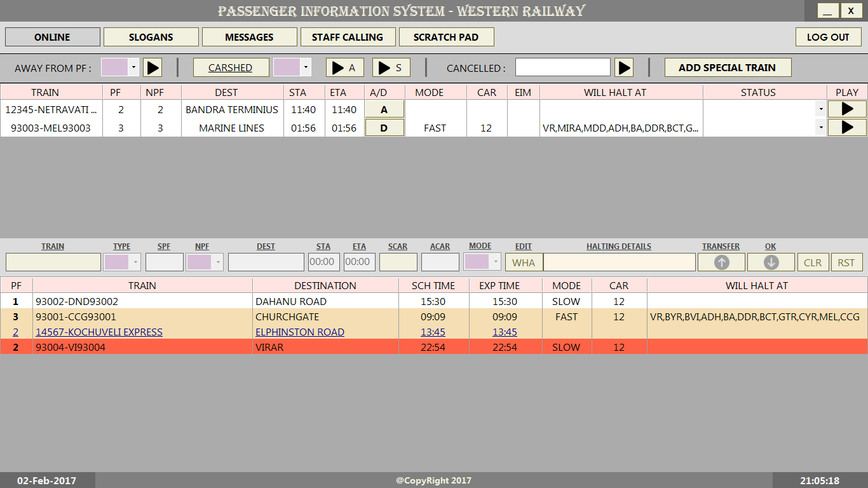Image resolution: width=868 pixels, height=488 pixels.
Task: Open status dropdown for 12345-NETRAVATI row
Action: [821, 109]
